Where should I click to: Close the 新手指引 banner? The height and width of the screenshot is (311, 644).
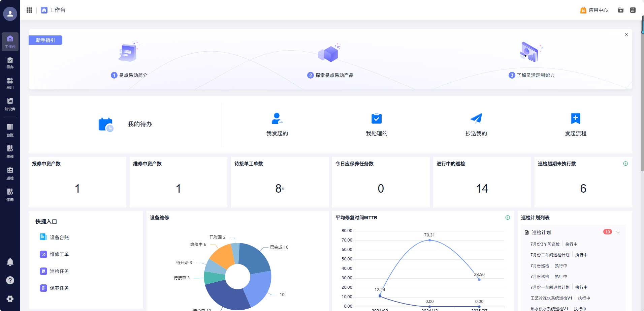[626, 34]
